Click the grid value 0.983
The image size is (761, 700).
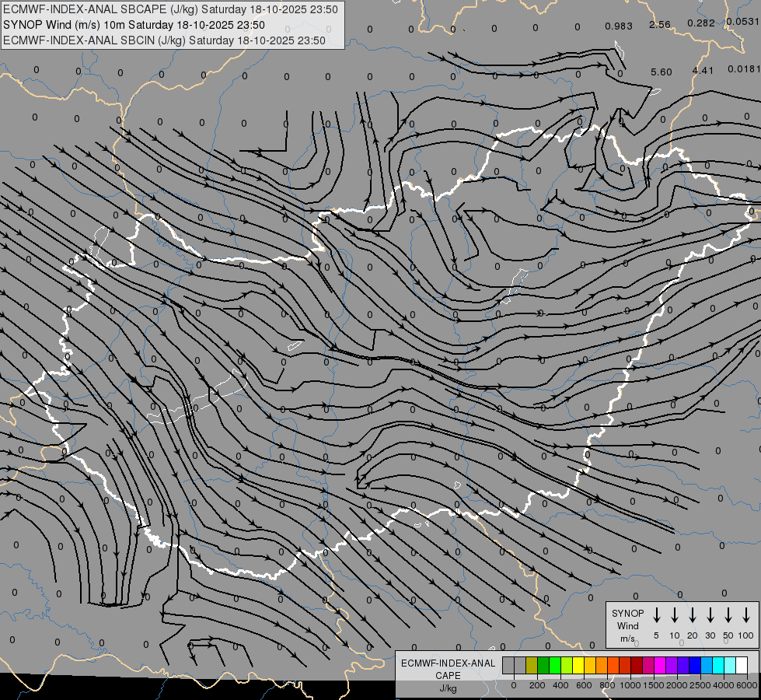[618, 26]
